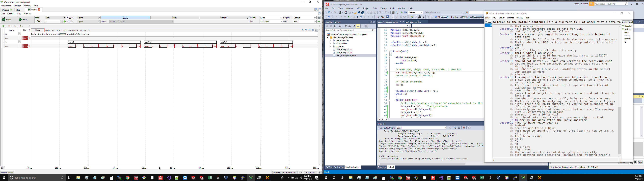Screen dimensions: 644x181
Task: Expand the Dependencies folder
Action: point(330,41)
